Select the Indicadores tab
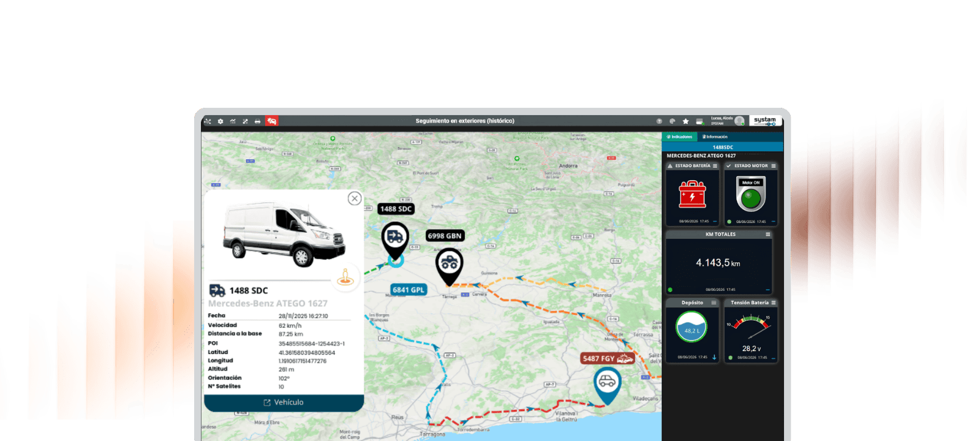The height and width of the screenshot is (441, 980). click(x=680, y=137)
